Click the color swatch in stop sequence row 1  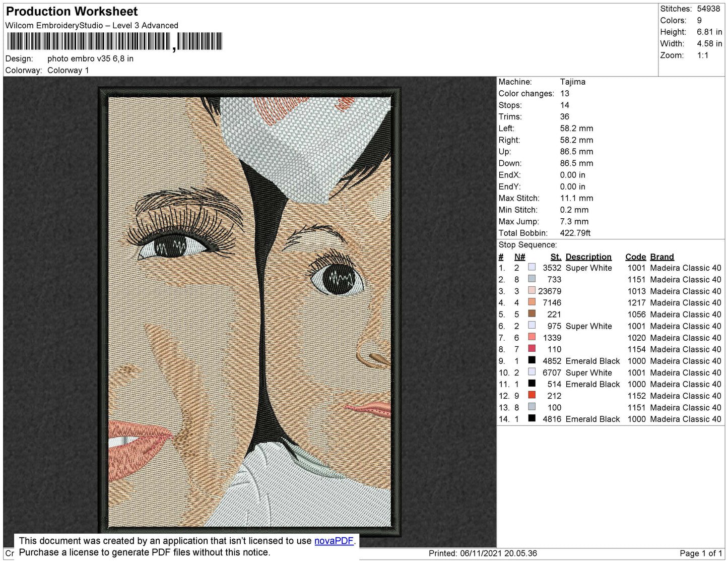coord(532,267)
